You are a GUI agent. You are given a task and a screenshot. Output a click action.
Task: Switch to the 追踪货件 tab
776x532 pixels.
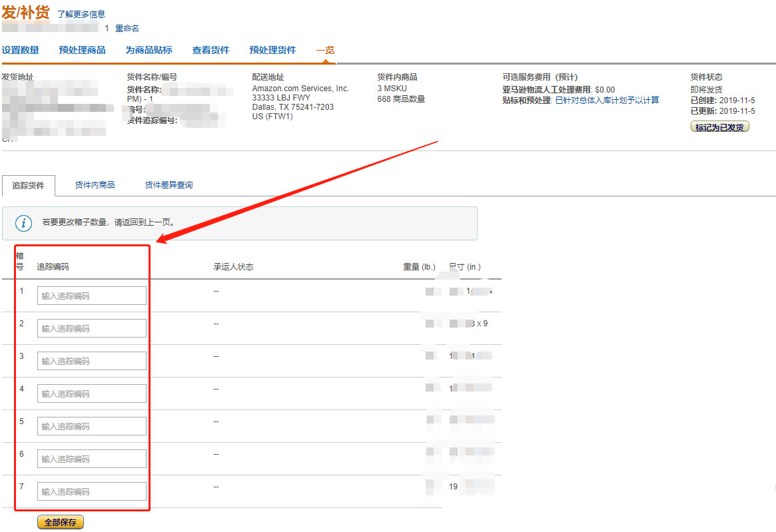pyautogui.click(x=28, y=186)
